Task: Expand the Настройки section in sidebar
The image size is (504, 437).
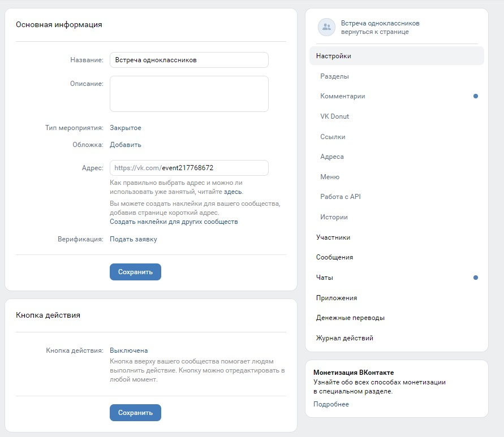Action: pyautogui.click(x=397, y=56)
